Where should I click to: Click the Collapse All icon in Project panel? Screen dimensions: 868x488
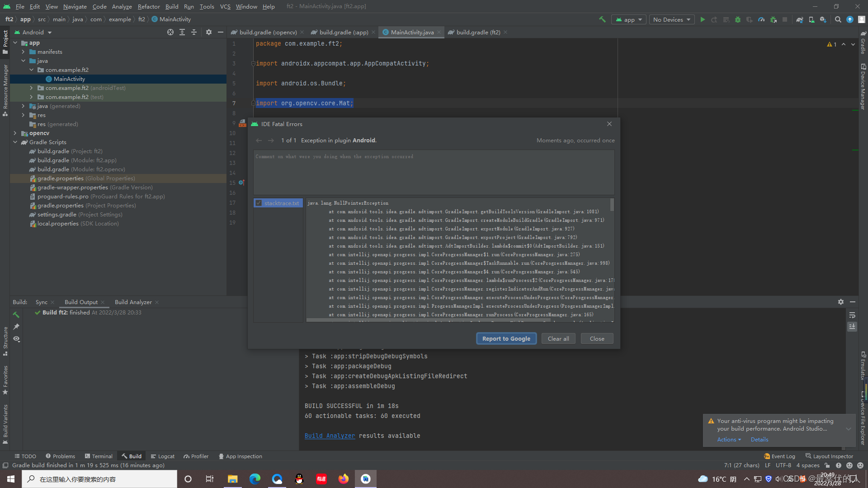click(194, 32)
